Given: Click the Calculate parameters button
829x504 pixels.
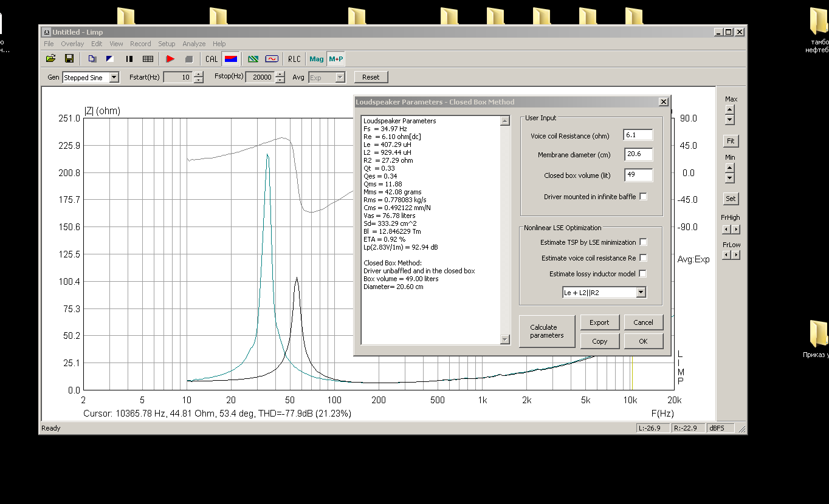Looking at the screenshot, I should 547,332.
